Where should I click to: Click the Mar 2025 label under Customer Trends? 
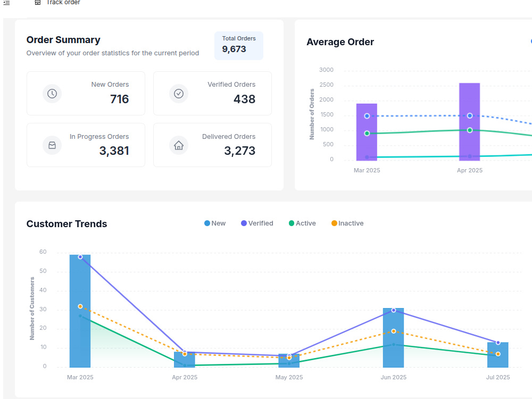[x=80, y=377]
